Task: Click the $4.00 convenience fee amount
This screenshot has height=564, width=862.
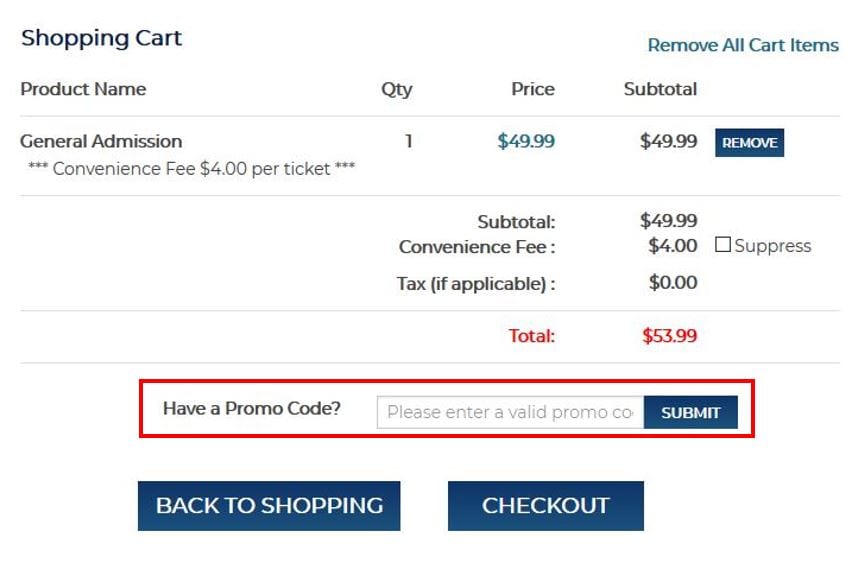Action: tap(673, 246)
